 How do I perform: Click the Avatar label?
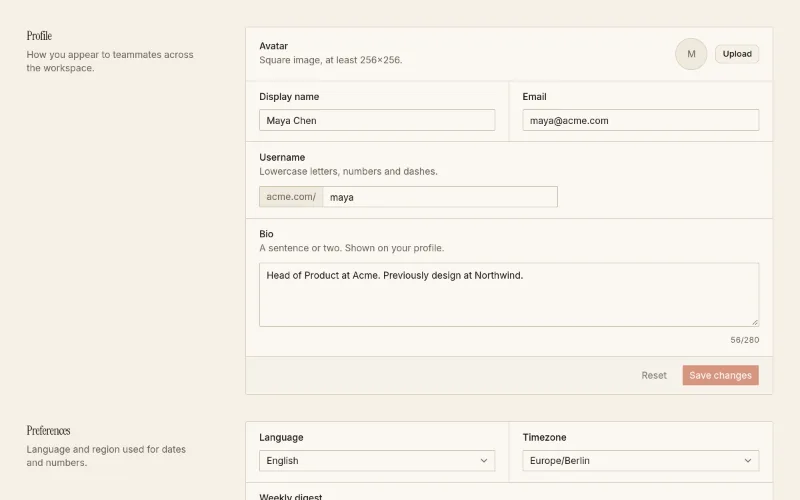[273, 46]
